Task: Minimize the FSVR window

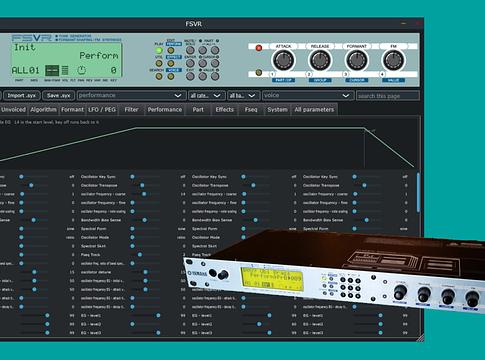Action: pos(404,23)
